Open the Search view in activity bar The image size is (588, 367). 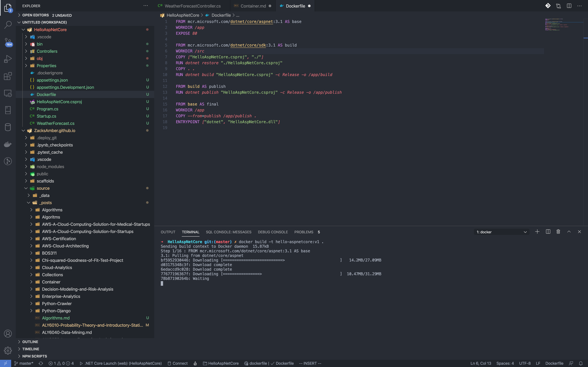coord(8,25)
